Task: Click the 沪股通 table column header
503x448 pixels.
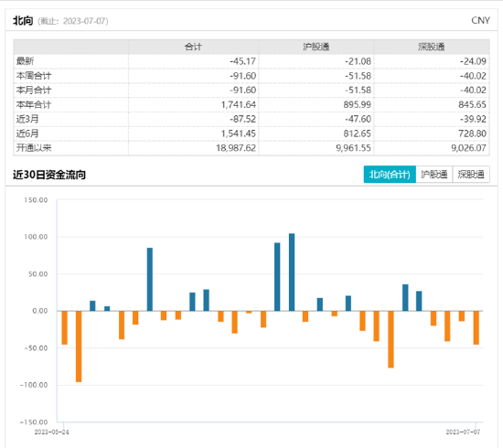Action: (x=316, y=47)
